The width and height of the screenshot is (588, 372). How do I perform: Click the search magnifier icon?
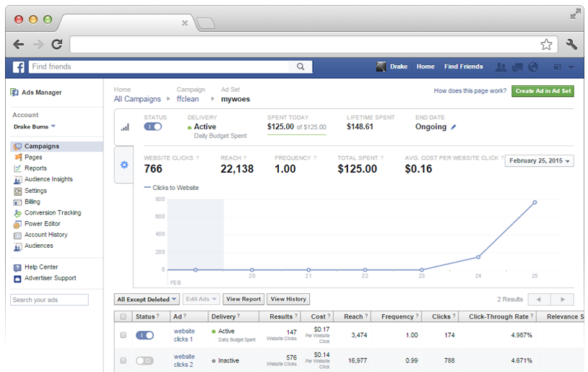[x=301, y=66]
